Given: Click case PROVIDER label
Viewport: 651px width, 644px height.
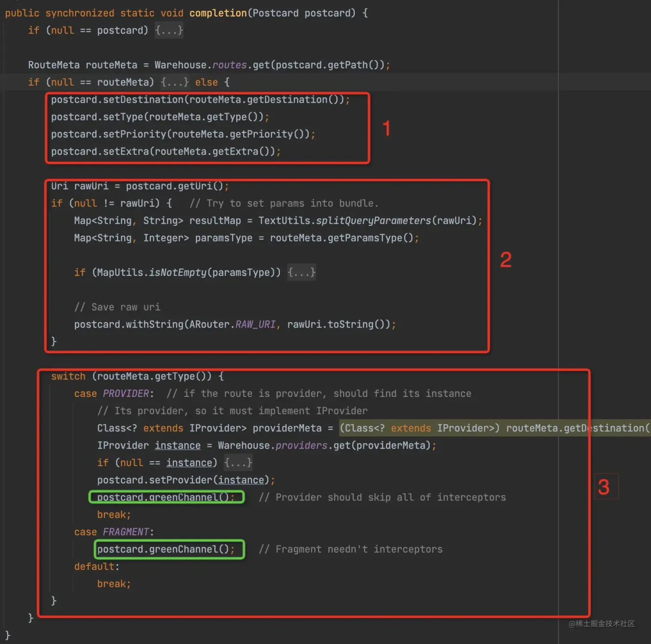Looking at the screenshot, I should pos(114,394).
